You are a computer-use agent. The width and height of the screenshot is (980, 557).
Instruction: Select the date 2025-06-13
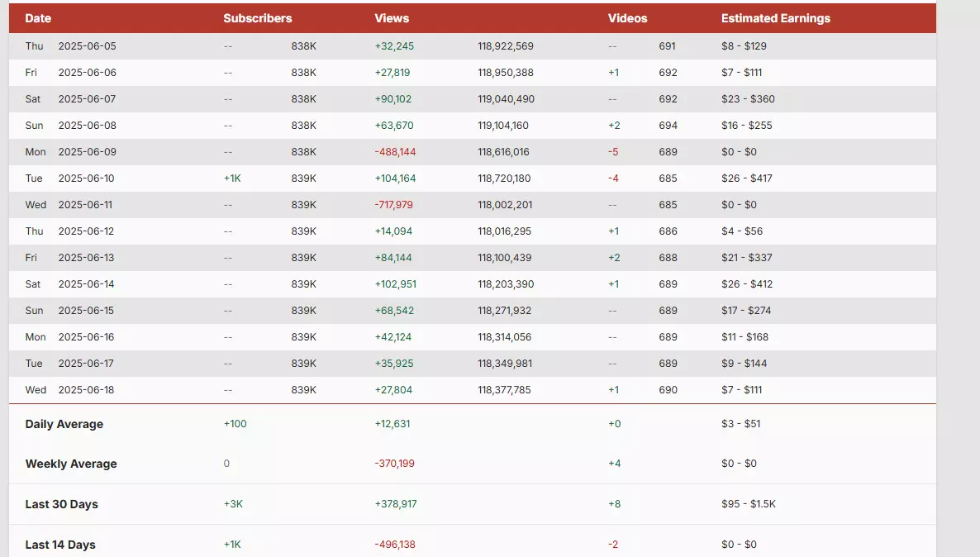pos(86,258)
